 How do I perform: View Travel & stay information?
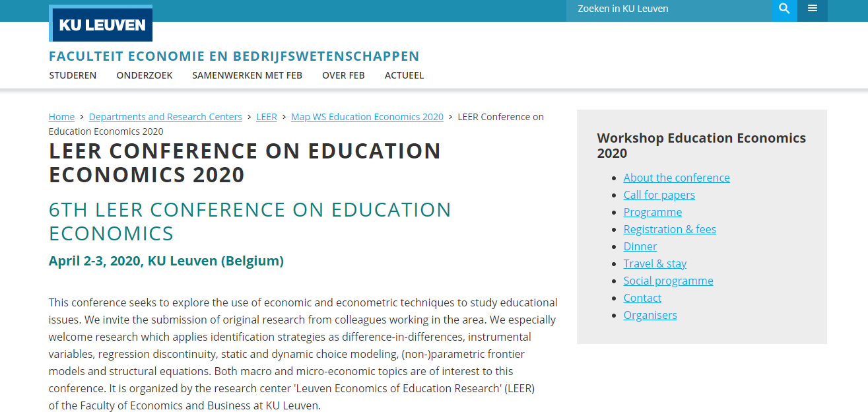[655, 263]
